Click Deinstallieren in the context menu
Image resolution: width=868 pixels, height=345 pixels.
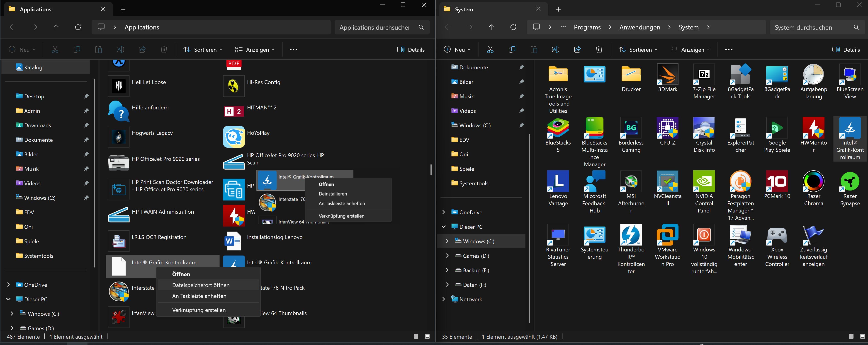click(333, 194)
